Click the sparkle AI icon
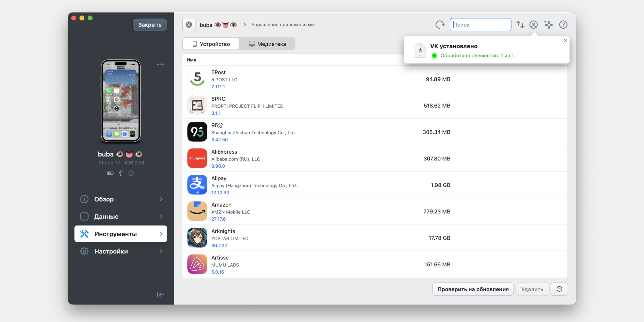 (x=548, y=25)
